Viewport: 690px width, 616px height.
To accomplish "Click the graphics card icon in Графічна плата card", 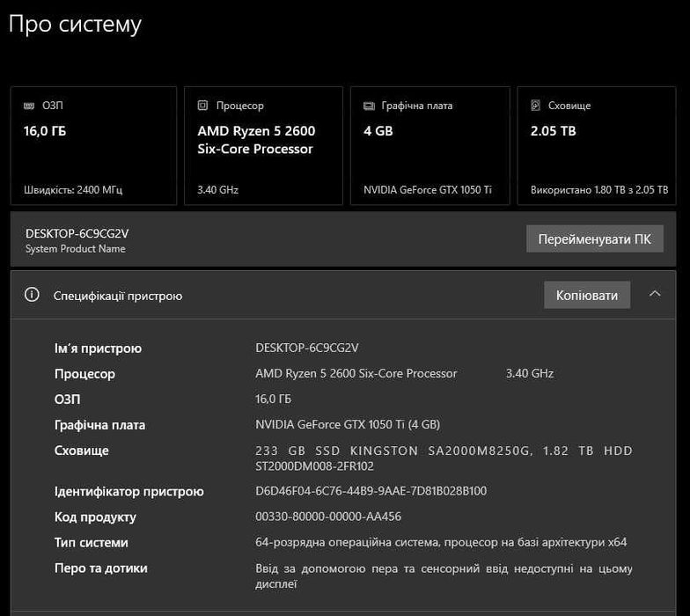I will [369, 106].
